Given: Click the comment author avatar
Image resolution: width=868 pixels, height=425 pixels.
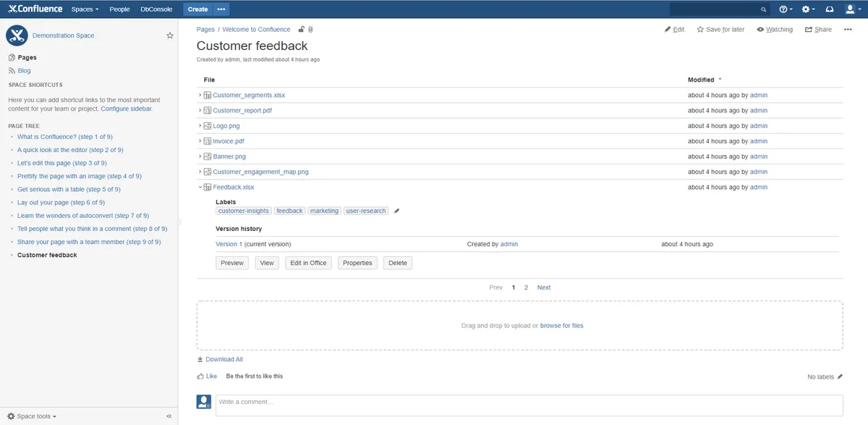Looking at the screenshot, I should coord(204,402).
